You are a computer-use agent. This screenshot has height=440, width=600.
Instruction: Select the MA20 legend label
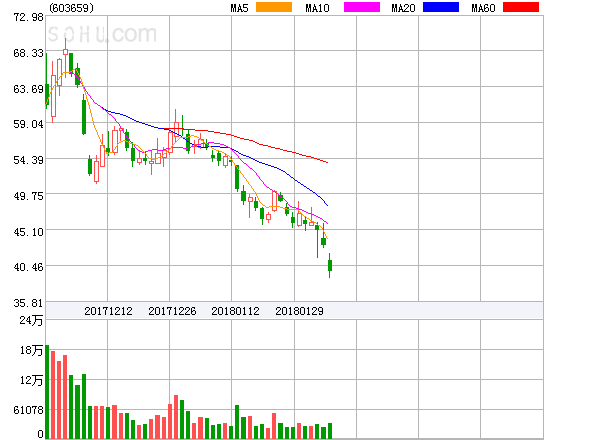403,8
